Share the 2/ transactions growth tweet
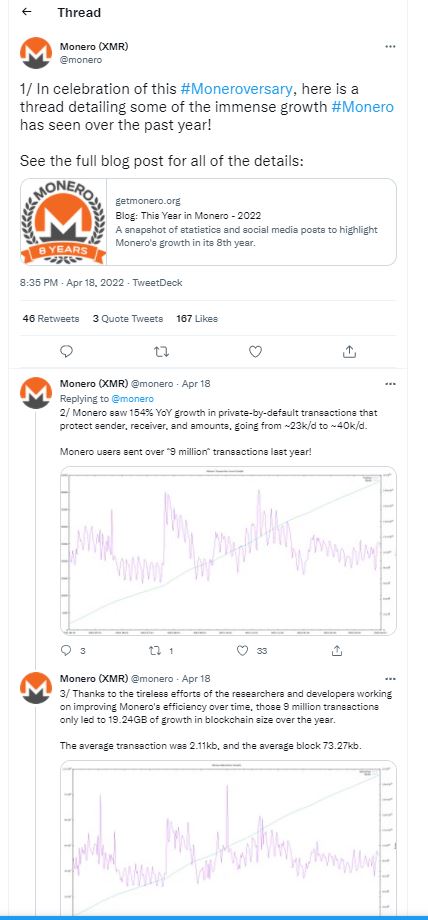Viewport: 428px width, 920px height. 337,651
